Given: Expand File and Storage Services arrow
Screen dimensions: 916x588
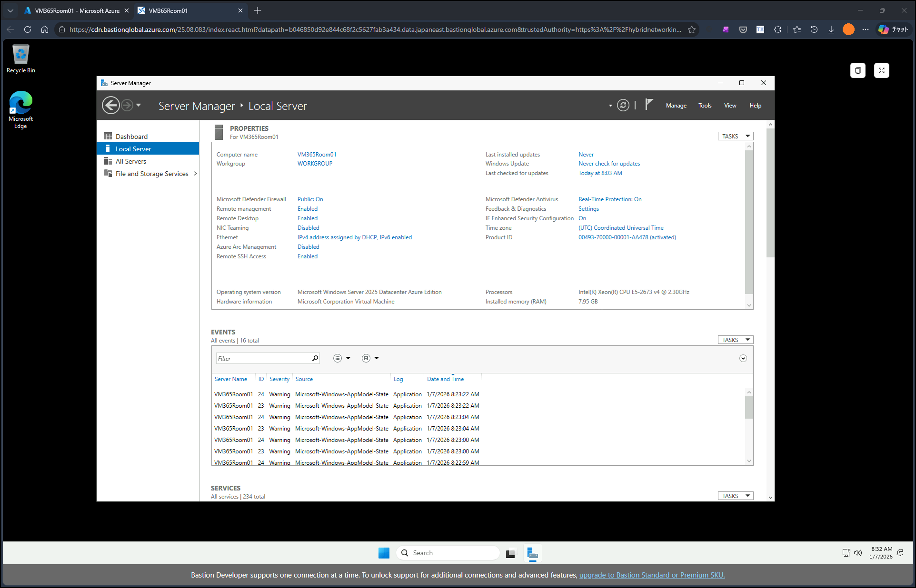Looking at the screenshot, I should point(195,174).
